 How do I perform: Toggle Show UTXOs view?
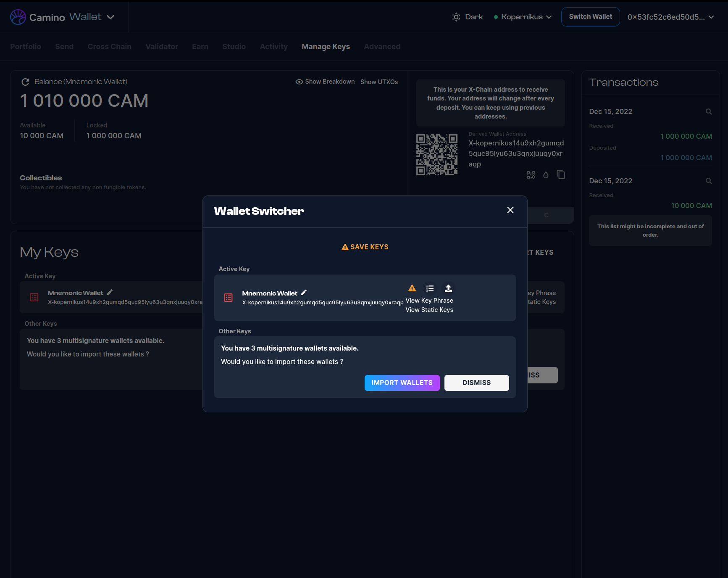coord(379,82)
